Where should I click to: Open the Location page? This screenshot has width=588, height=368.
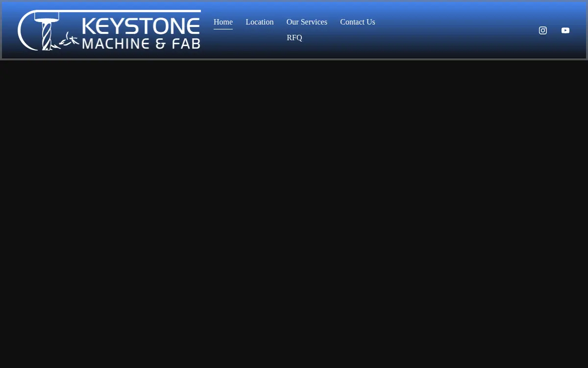click(260, 22)
